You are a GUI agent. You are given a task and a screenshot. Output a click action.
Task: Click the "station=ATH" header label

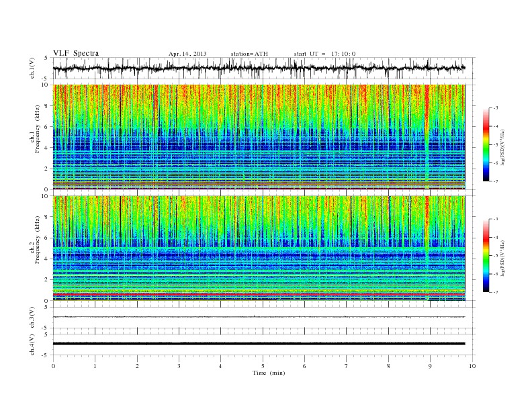point(249,54)
